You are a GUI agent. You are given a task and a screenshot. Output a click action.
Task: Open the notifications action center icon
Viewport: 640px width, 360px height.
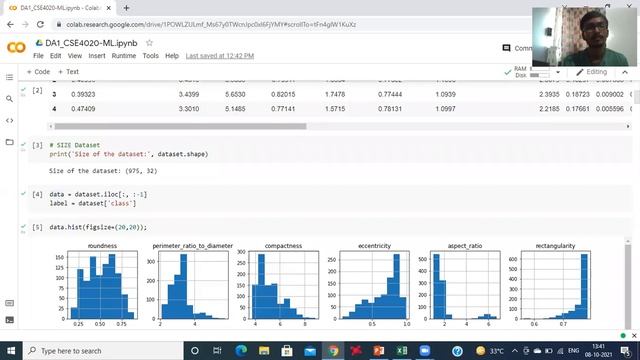(625, 351)
